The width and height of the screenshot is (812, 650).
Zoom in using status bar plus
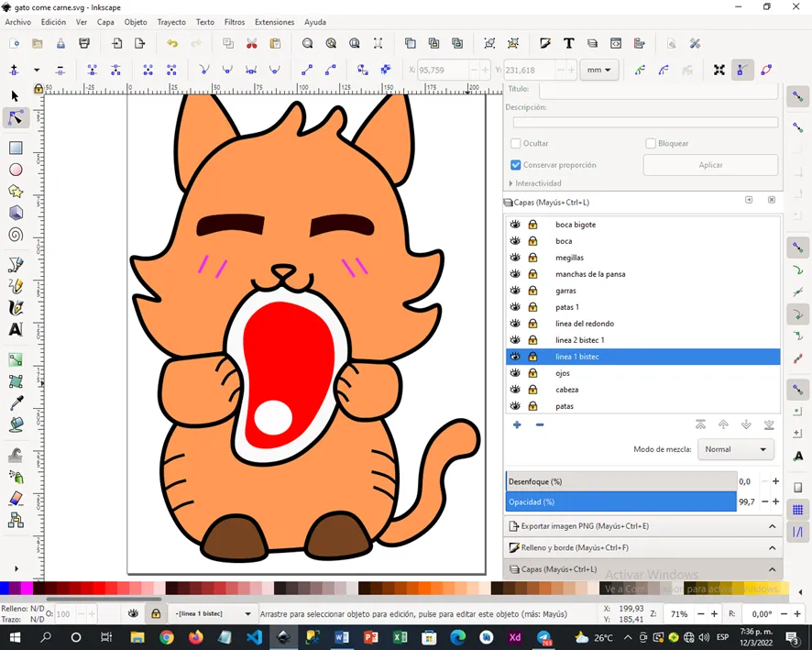pos(714,613)
